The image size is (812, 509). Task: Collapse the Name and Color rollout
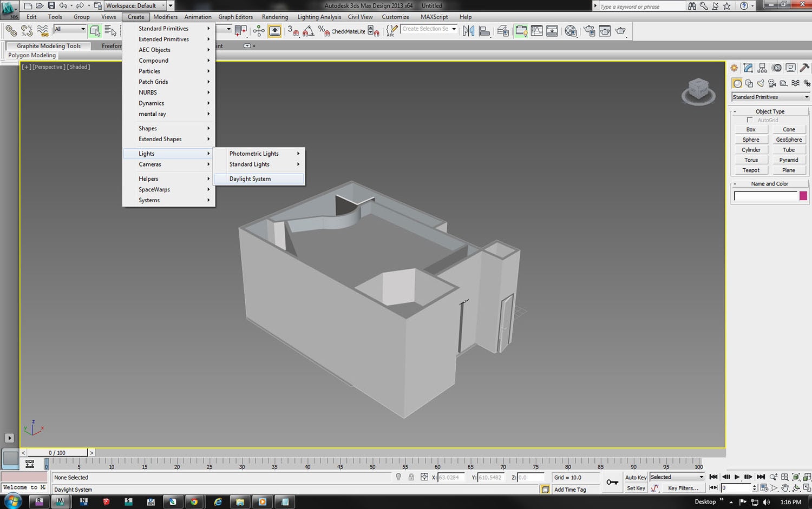[770, 184]
